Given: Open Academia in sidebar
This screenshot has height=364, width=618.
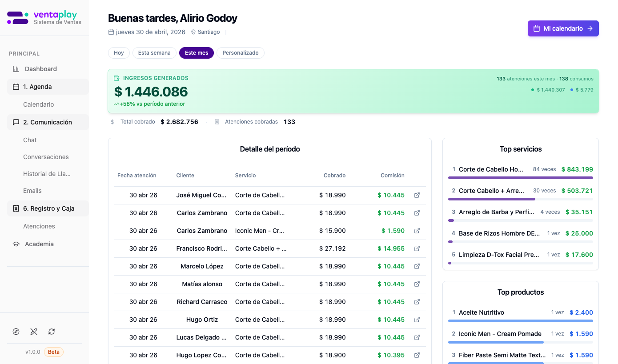Looking at the screenshot, I should pos(48,244).
